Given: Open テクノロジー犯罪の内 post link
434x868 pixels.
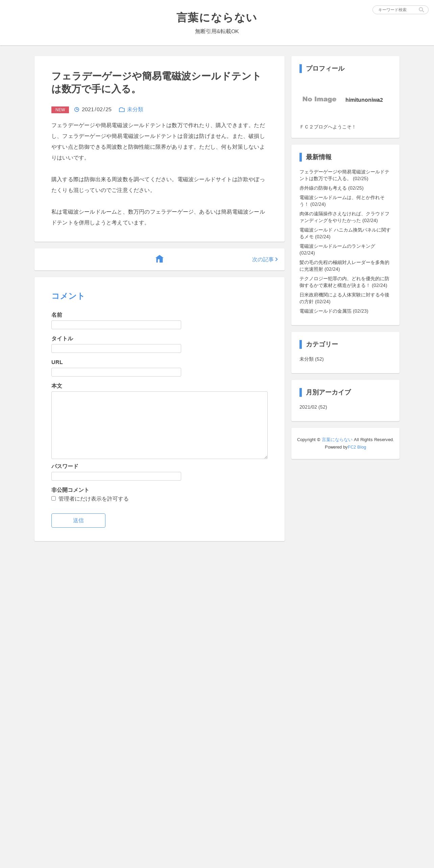Looking at the screenshot, I should (x=344, y=282).
